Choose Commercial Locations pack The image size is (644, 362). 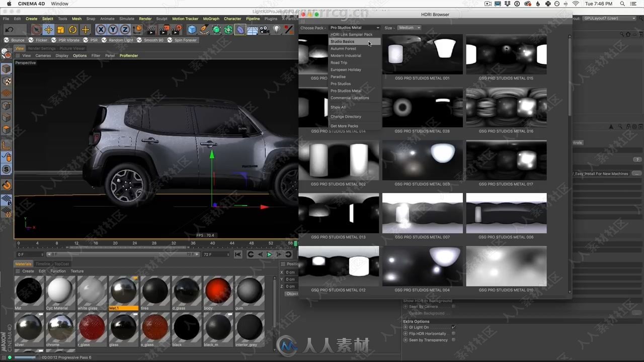[x=354, y=98]
